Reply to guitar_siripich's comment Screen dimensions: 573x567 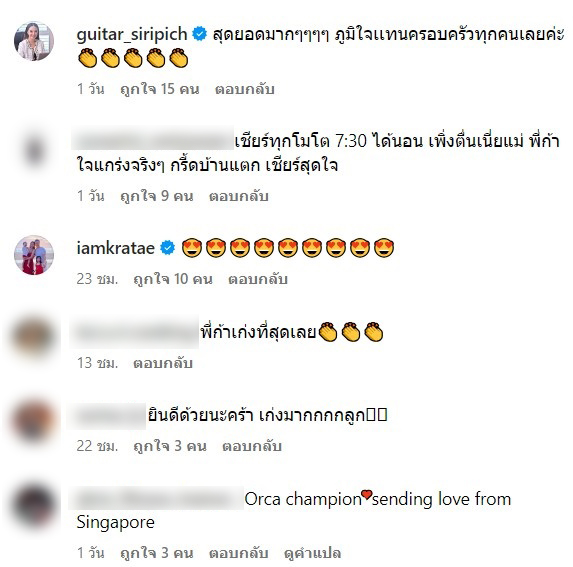click(244, 89)
